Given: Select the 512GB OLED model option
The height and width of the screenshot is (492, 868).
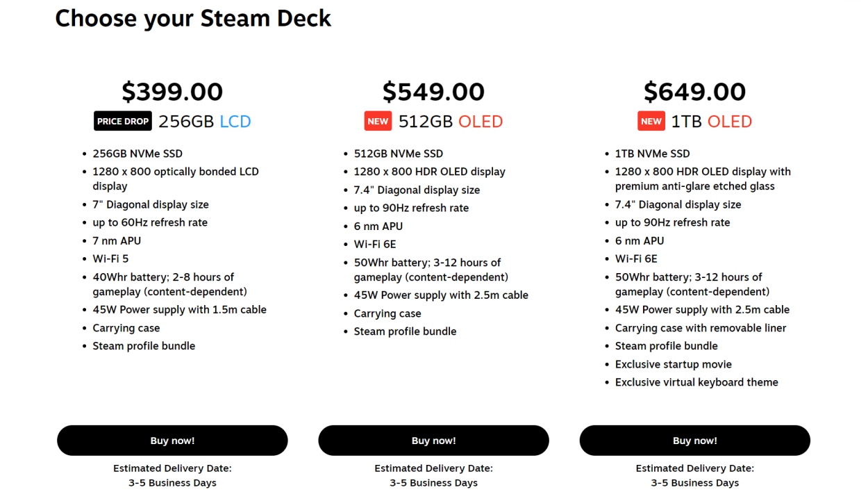Looking at the screenshot, I should [x=450, y=121].
